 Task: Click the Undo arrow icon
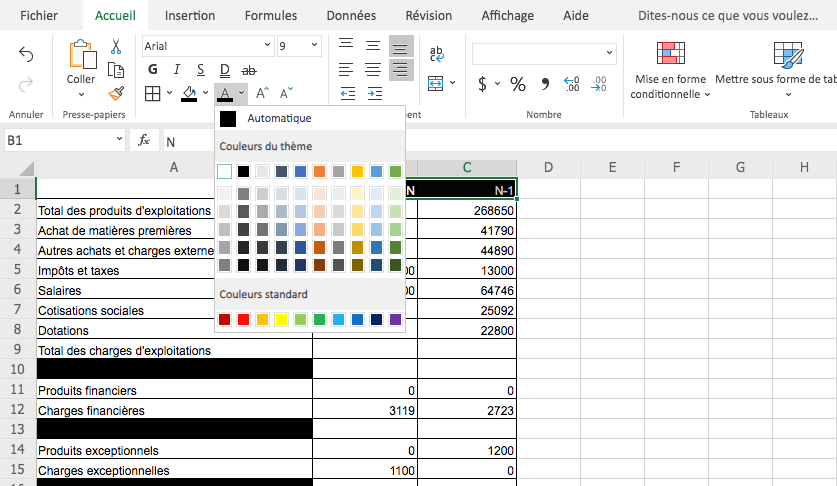(x=26, y=55)
